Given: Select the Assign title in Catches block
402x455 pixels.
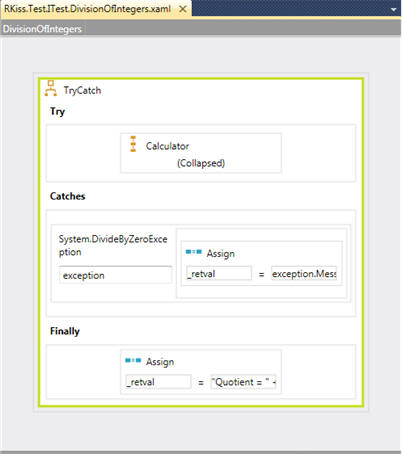Looking at the screenshot, I should point(221,253).
